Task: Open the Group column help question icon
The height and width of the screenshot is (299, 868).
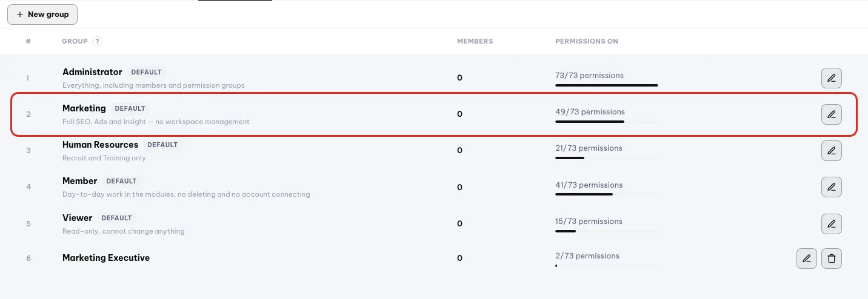Action: pos(97,41)
